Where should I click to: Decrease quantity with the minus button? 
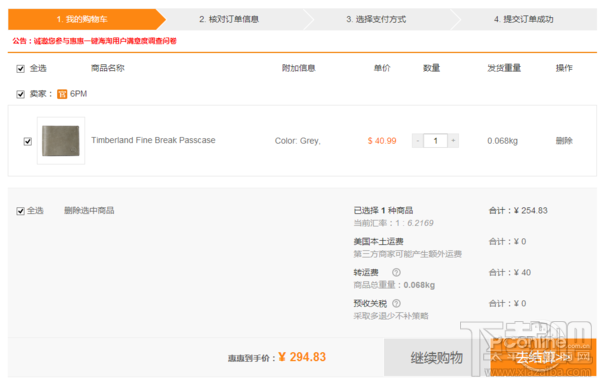417,140
